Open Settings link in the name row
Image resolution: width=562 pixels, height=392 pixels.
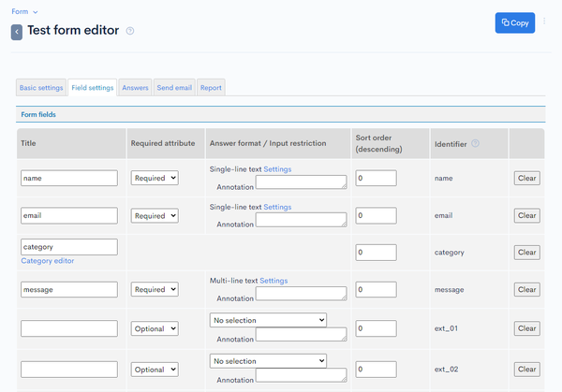point(277,169)
